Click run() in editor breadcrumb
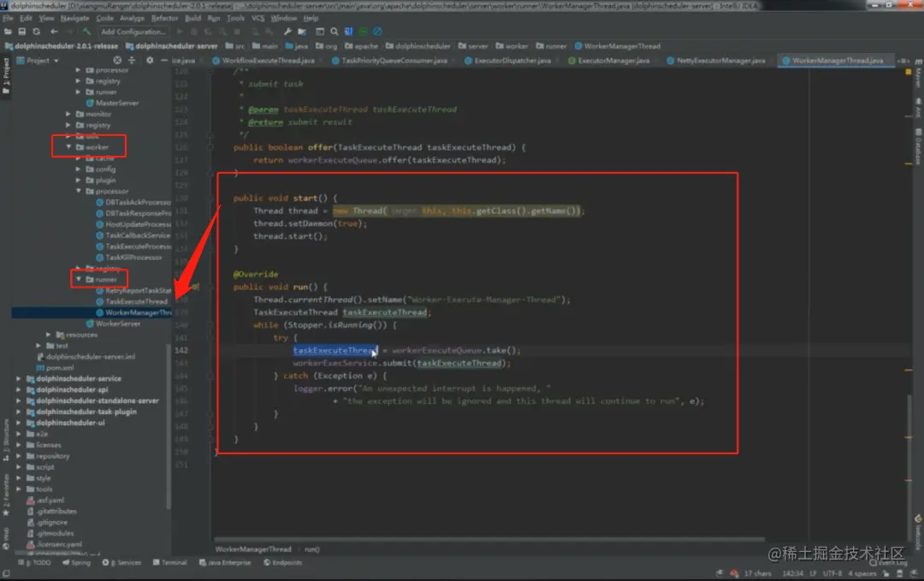The image size is (924, 581). (312, 549)
